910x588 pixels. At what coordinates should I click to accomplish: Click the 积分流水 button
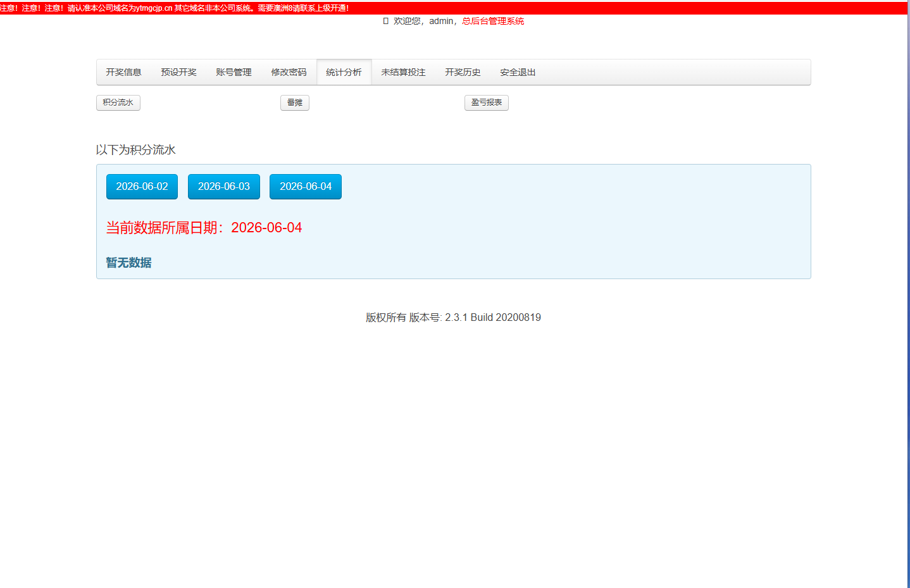tap(118, 103)
